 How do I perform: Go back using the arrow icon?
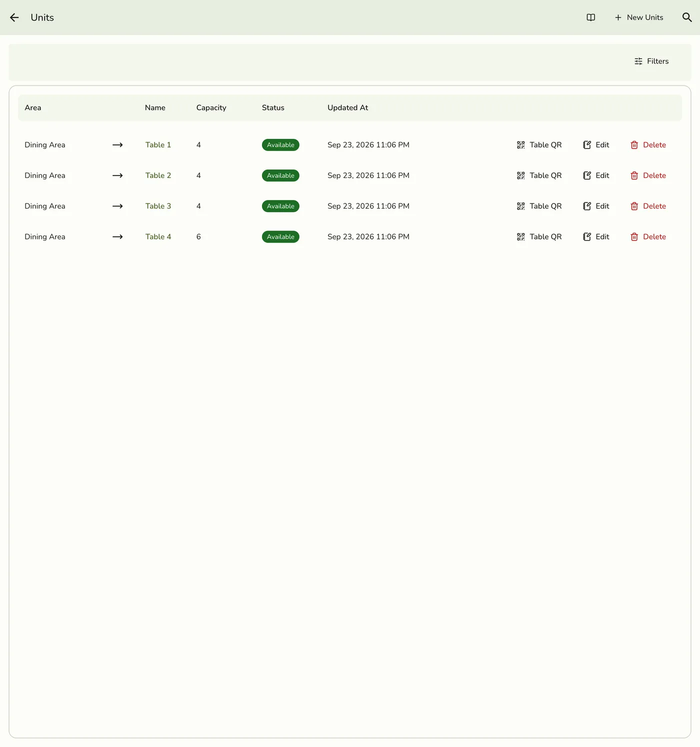[14, 17]
